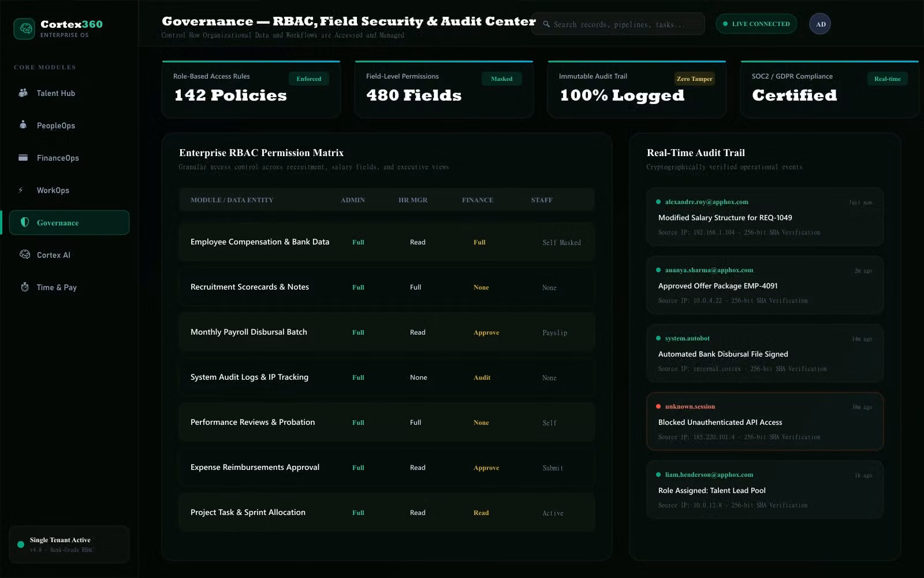Open the Blocked Unauthenticated API Access event
Image resolution: width=924 pixels, height=578 pixels.
tap(765, 422)
